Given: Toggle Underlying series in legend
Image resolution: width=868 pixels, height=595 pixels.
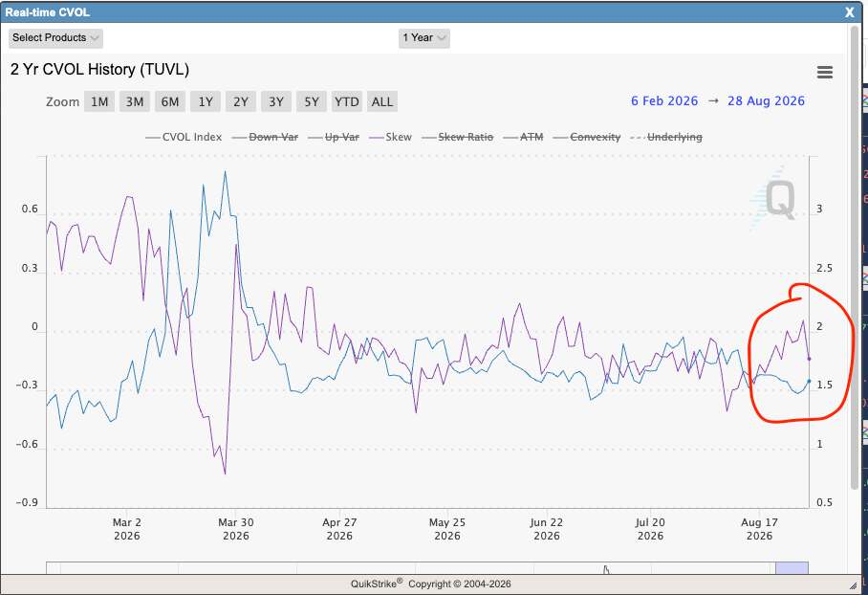Looking at the screenshot, I should coord(666,137).
